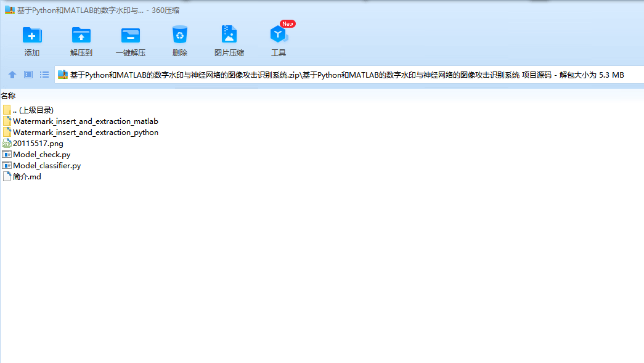Click the 360压缩 app icon in the title bar

pyautogui.click(x=10, y=10)
